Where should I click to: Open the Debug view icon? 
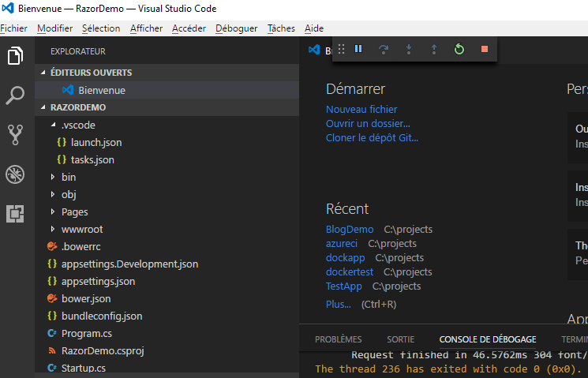pos(16,174)
